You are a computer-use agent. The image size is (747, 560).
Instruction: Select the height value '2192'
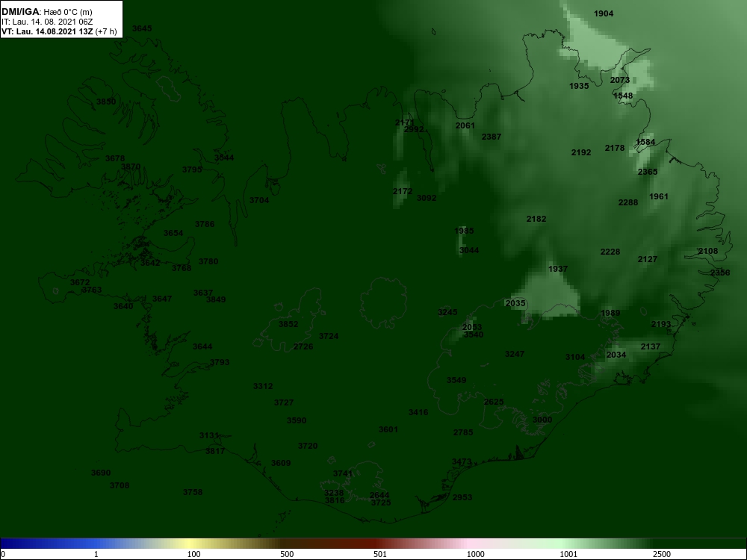[581, 153]
